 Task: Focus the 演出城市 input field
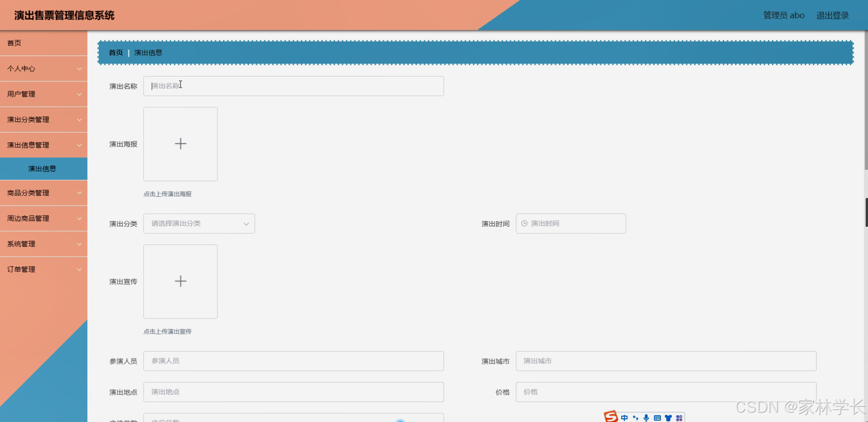[666, 361]
